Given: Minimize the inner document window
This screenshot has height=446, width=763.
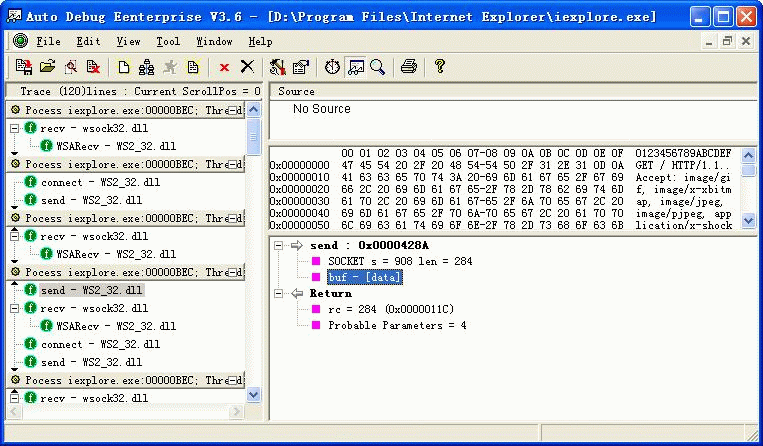Looking at the screenshot, I should [709, 41].
